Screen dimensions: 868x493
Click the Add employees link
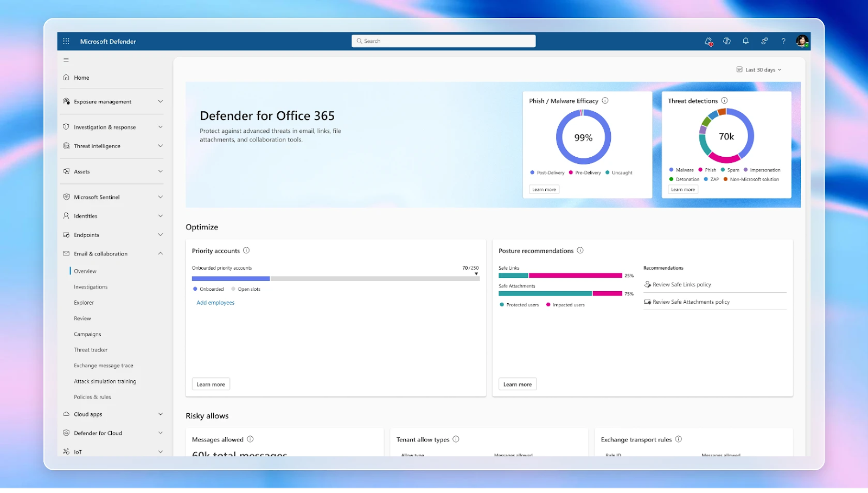215,303
